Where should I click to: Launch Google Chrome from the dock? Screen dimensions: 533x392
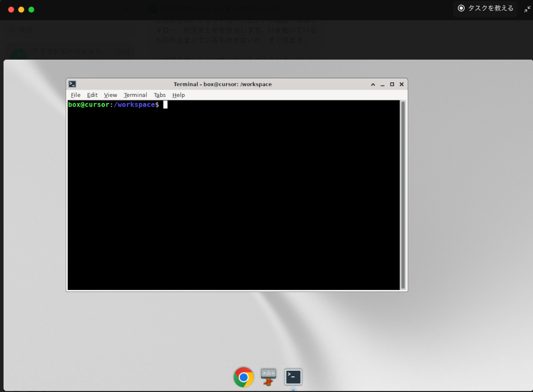tap(244, 377)
